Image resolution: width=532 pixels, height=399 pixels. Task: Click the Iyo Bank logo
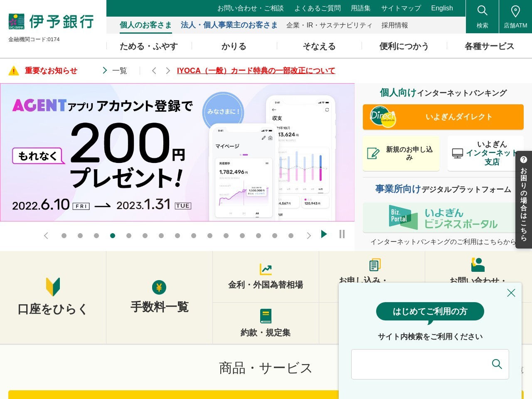click(x=51, y=22)
